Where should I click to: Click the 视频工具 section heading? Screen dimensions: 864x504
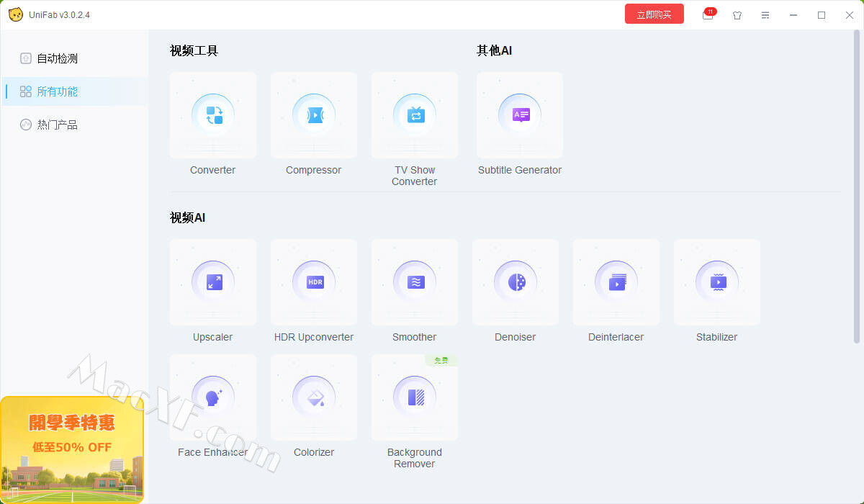click(x=194, y=50)
